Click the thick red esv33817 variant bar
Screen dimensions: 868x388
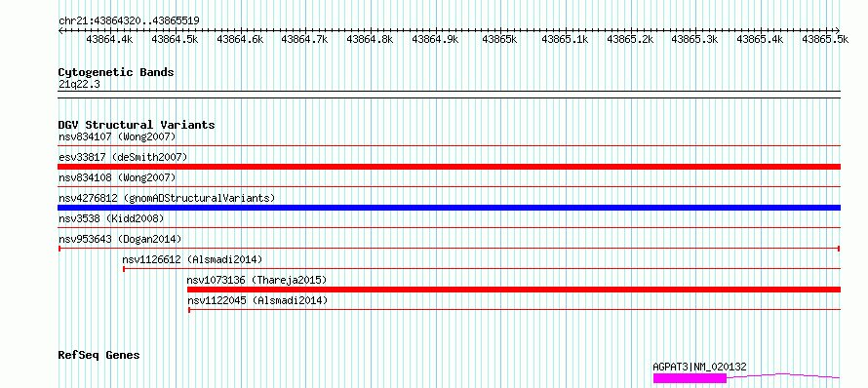point(450,167)
